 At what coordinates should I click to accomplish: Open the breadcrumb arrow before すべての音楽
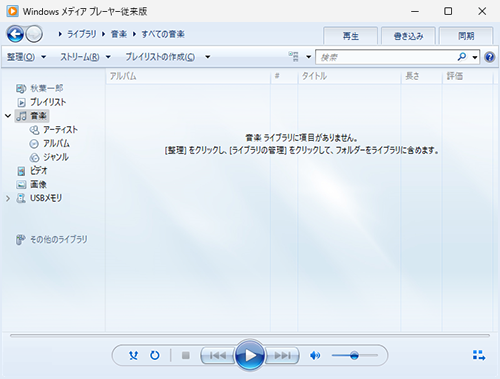coord(134,34)
